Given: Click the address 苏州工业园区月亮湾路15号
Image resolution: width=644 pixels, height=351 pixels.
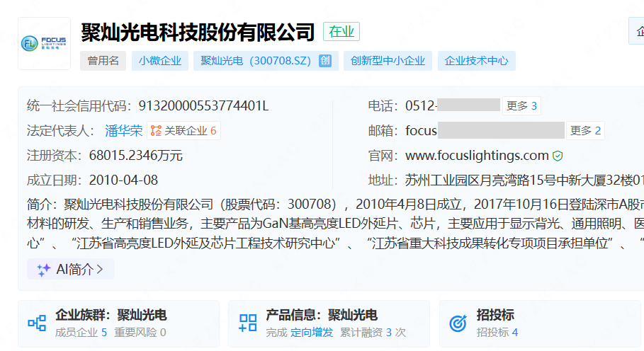Looking at the screenshot, I should (x=524, y=180).
